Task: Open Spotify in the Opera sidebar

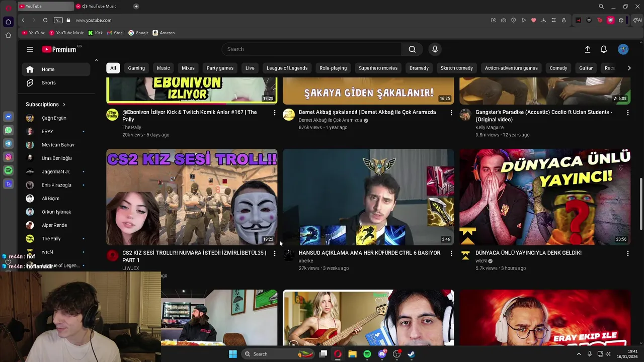Action: coord(8,171)
